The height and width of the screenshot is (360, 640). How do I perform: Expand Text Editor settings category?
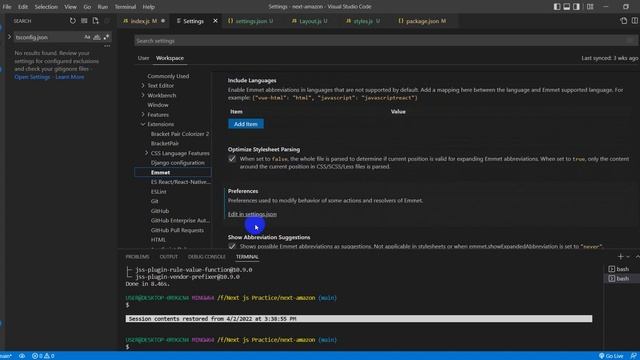[x=143, y=85]
